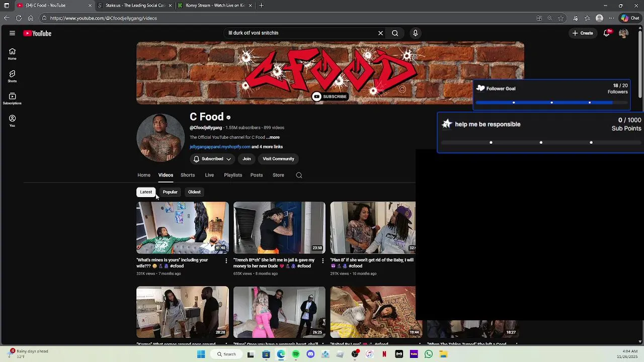
Task: Open the Subscribed notification dropdown
Action: (x=212, y=159)
